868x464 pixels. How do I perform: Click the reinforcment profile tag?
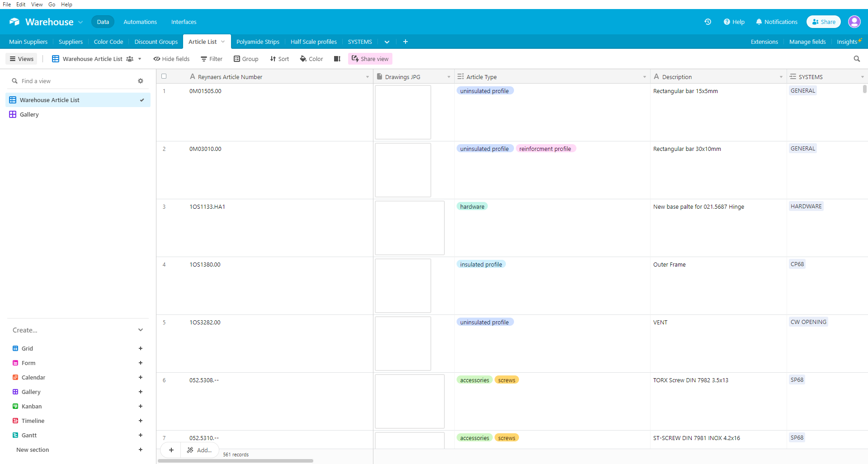click(x=545, y=149)
